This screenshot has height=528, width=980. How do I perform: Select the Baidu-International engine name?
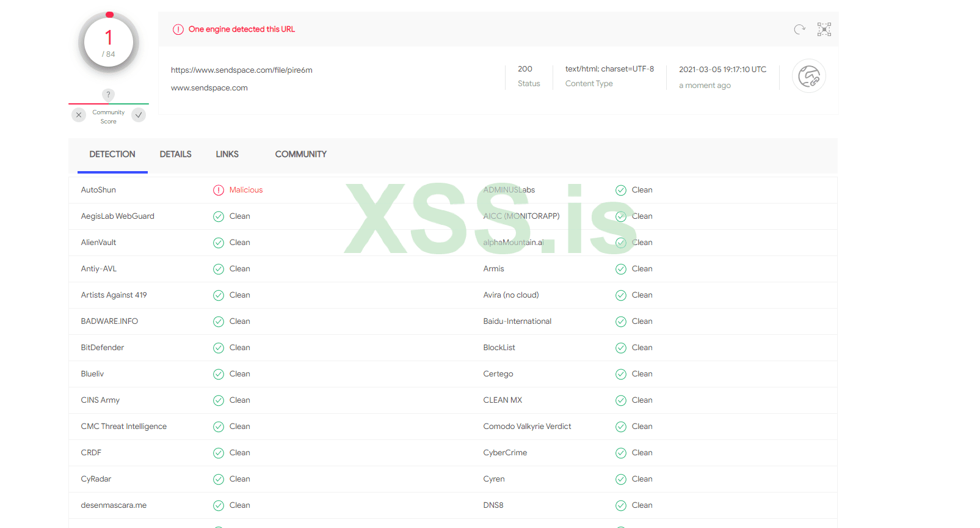pyautogui.click(x=518, y=321)
